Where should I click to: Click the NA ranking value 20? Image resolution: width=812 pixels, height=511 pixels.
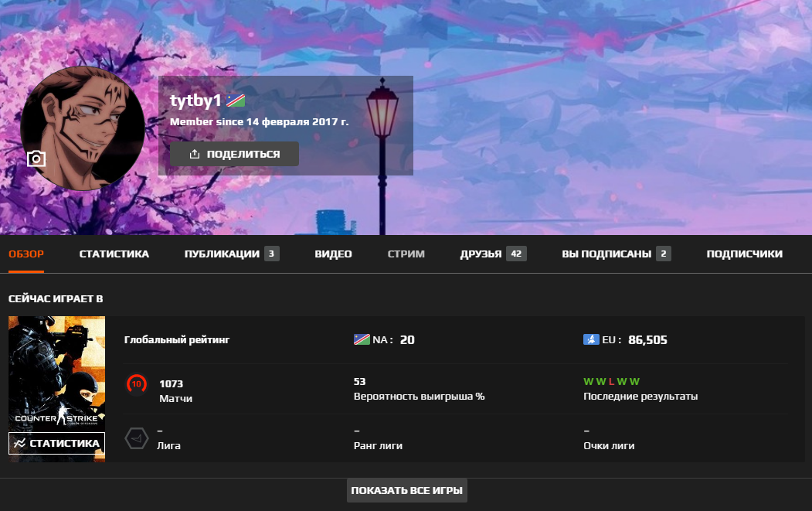(407, 340)
